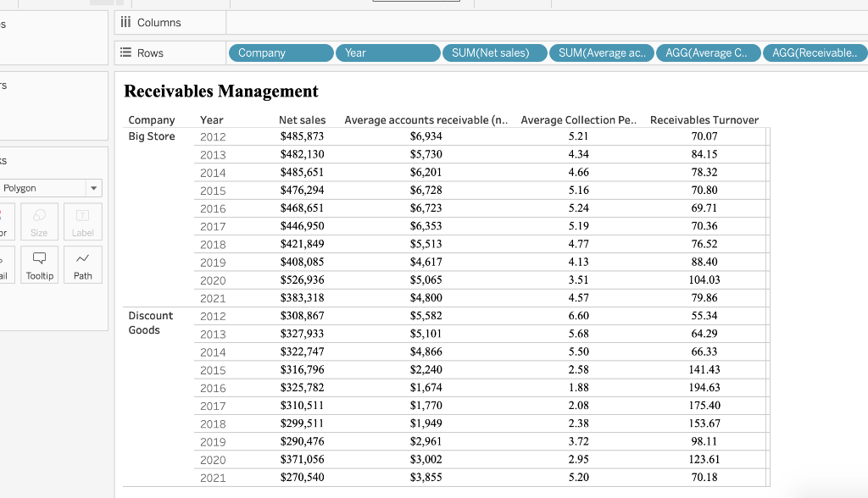Click the Size button on the Marks card
Screen dimensions: 868x498
tap(39, 222)
